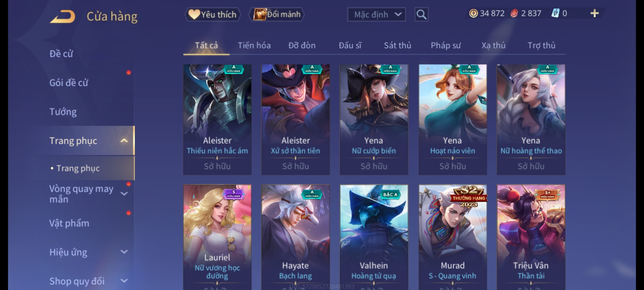Select Yena Hoạt náo viên skin card

453,120
